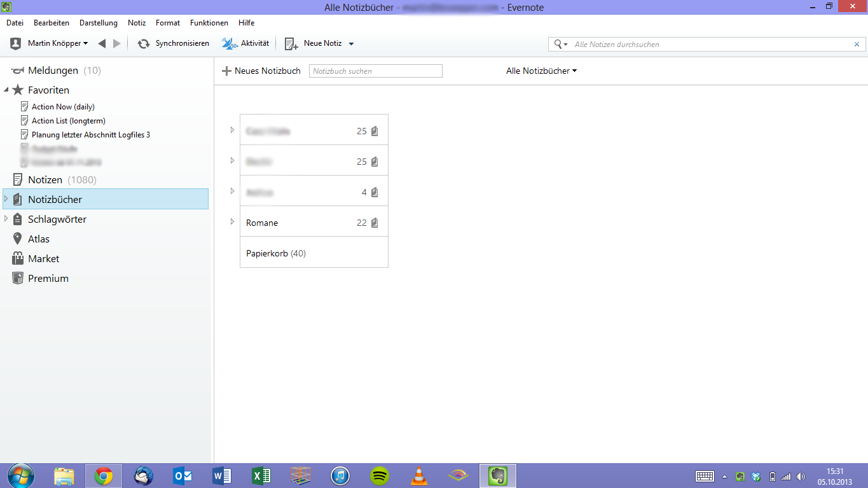Click the Neue Notiz icon

[x=291, y=44]
